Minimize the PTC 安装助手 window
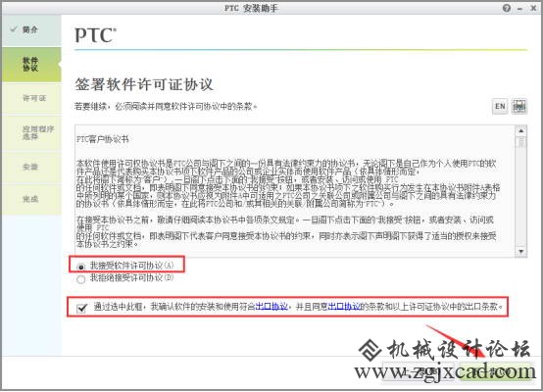This screenshot has height=392, width=543. pos(519,8)
